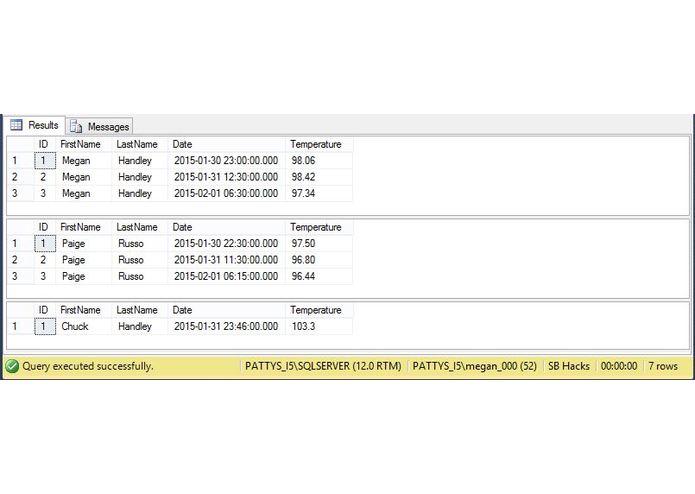
Task: Click the LastName header in Megan's grid
Action: 140,144
